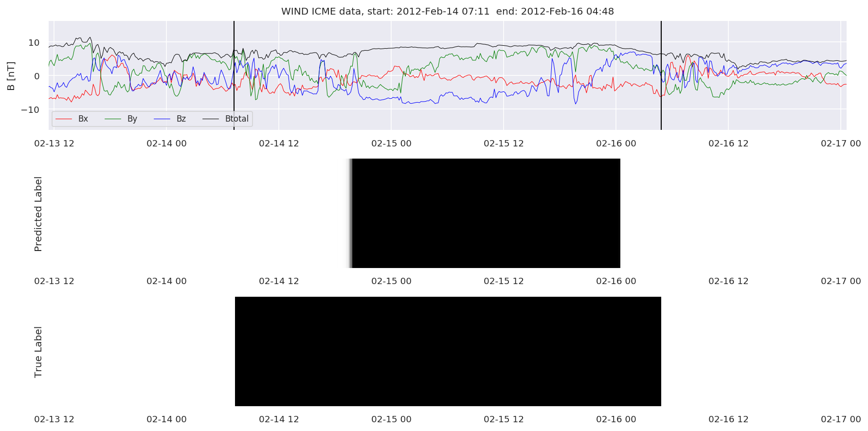This screenshot has height=431, width=868.
Task: Click the "Predicted Label" axis label
Action: coord(38,214)
